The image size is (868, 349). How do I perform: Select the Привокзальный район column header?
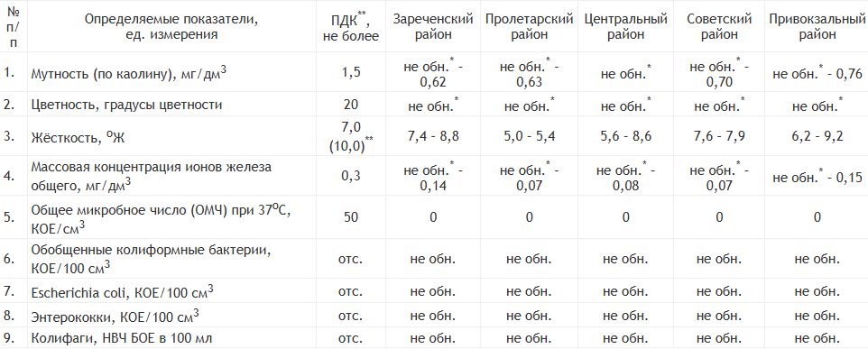[x=817, y=26]
